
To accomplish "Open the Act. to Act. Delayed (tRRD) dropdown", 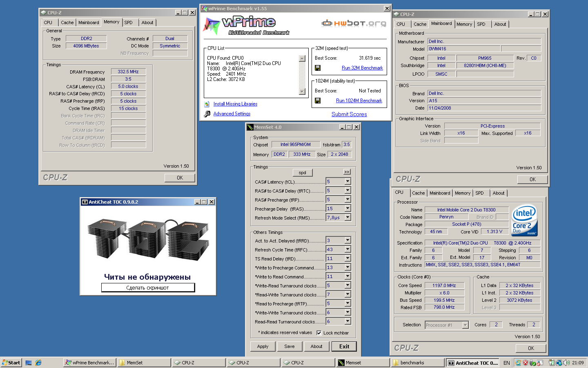I will coord(347,240).
